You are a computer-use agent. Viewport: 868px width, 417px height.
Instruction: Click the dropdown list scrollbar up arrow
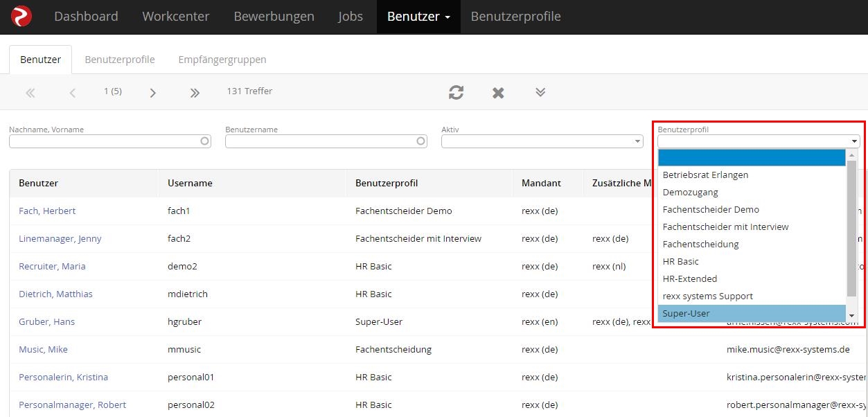tap(853, 155)
